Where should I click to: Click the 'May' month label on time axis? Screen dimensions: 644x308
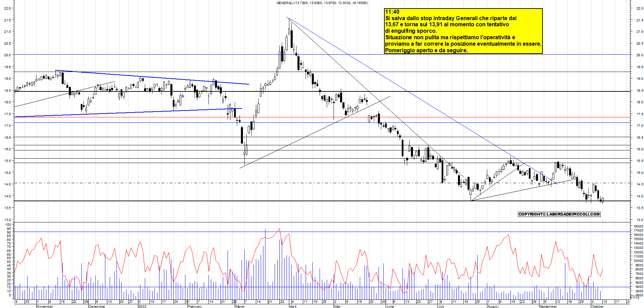337,306
